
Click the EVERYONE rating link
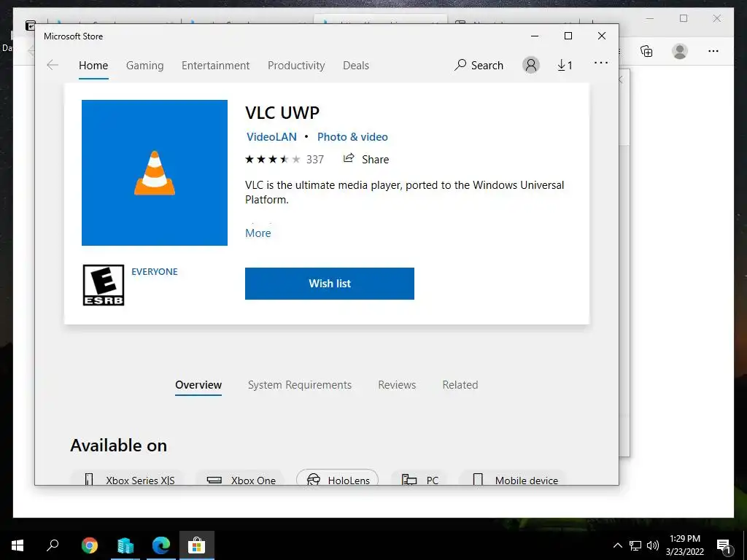(155, 271)
